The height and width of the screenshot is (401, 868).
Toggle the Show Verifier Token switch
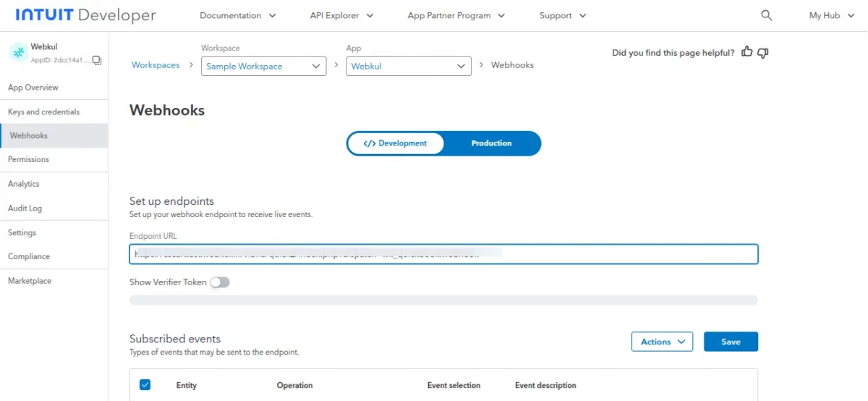(x=219, y=282)
